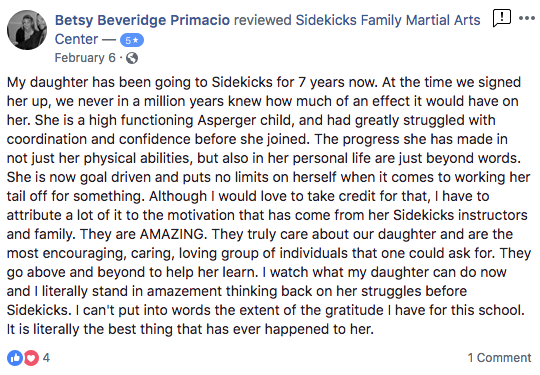
Task: Open the reviewer's circular profile photo
Action: pyautogui.click(x=27, y=30)
